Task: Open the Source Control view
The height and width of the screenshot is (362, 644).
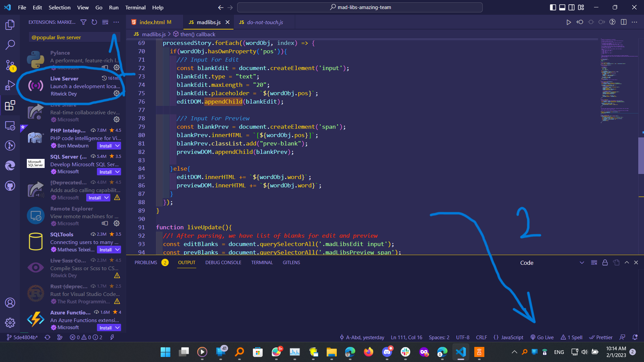Action: (10, 65)
